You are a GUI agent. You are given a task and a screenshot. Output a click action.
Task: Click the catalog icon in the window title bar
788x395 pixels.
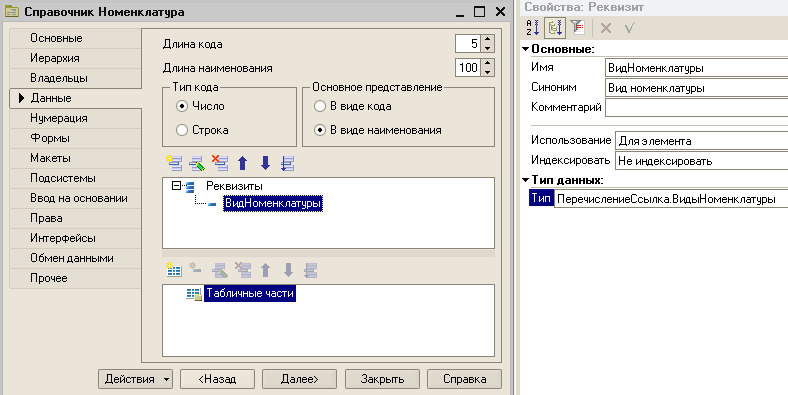[x=12, y=11]
